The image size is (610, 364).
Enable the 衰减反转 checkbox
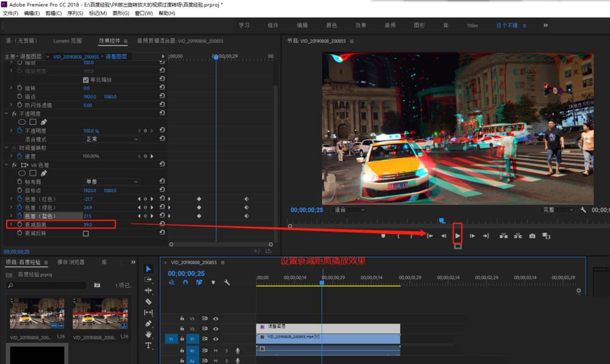(x=85, y=233)
